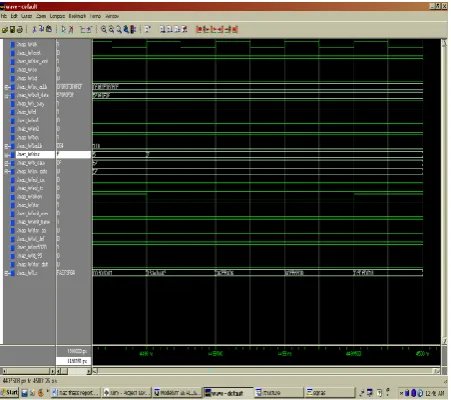Click the red Next Difference icon
Screen dimensions: 451x400
click(x=221, y=30)
